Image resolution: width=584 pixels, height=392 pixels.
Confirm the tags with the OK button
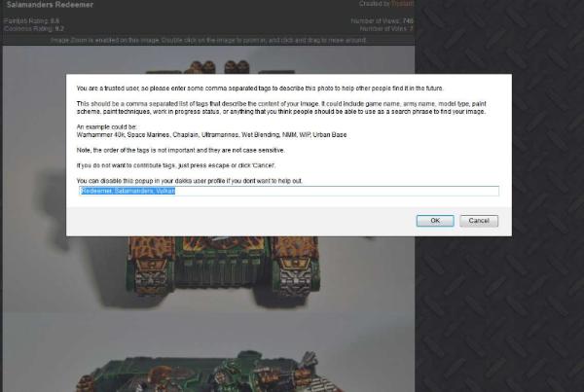click(x=435, y=221)
